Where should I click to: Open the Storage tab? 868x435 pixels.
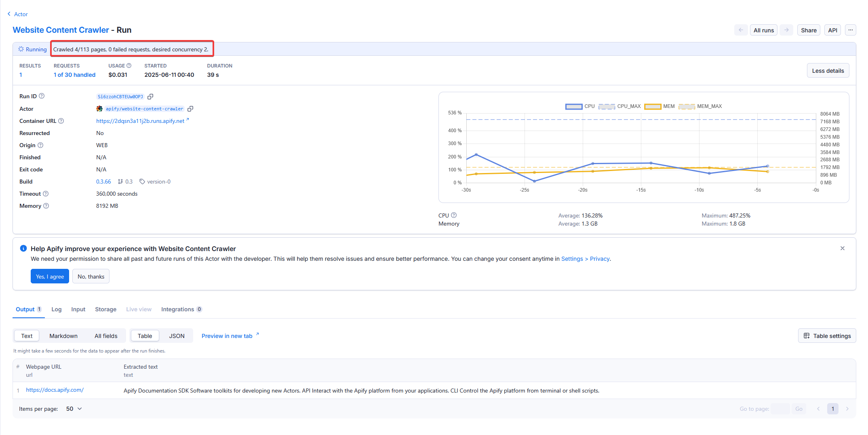(105, 309)
